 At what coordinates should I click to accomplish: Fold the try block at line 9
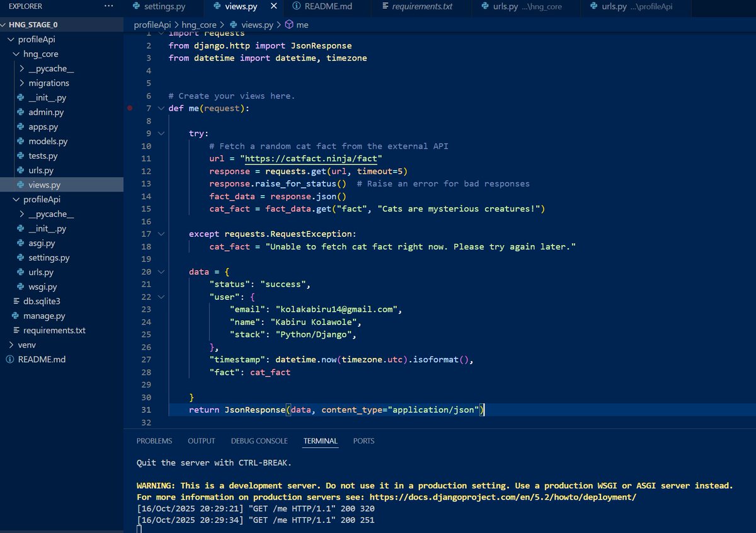click(161, 134)
